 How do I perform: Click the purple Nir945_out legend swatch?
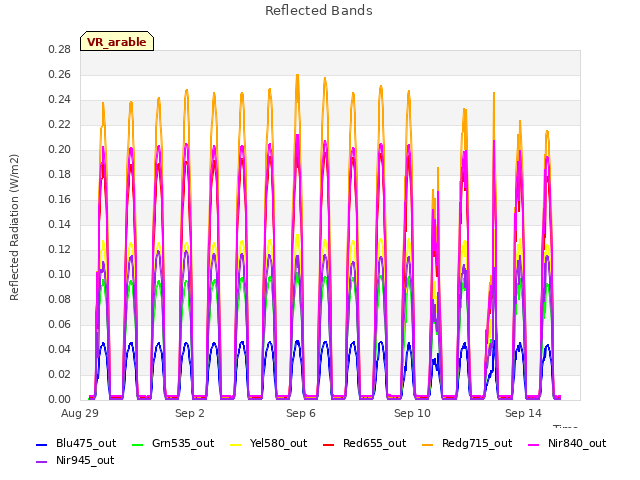[x=42, y=462]
